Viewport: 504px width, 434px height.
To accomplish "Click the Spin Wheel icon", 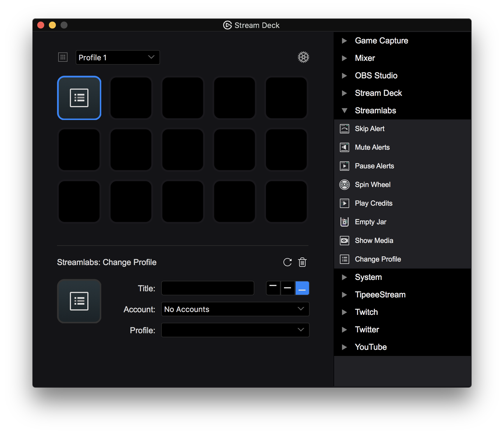I will coord(345,184).
